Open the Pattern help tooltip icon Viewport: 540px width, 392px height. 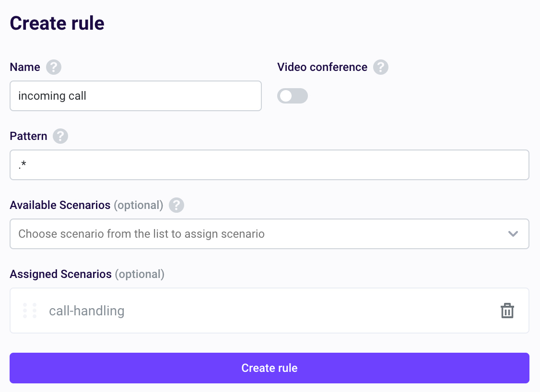(60, 136)
